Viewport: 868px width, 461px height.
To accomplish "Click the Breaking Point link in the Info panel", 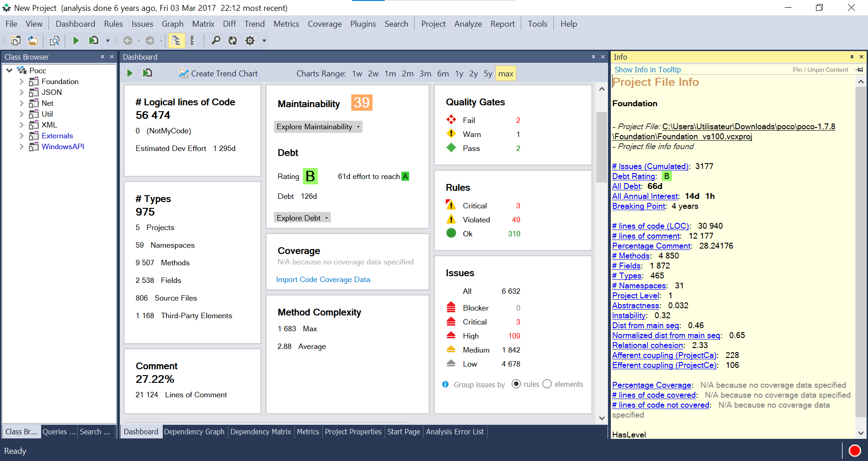I will coord(638,206).
